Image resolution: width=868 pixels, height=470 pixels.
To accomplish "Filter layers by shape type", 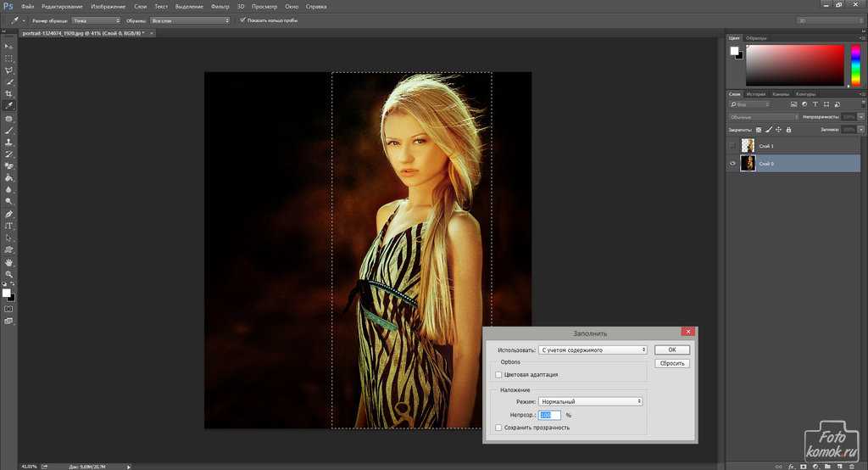I will (826, 104).
